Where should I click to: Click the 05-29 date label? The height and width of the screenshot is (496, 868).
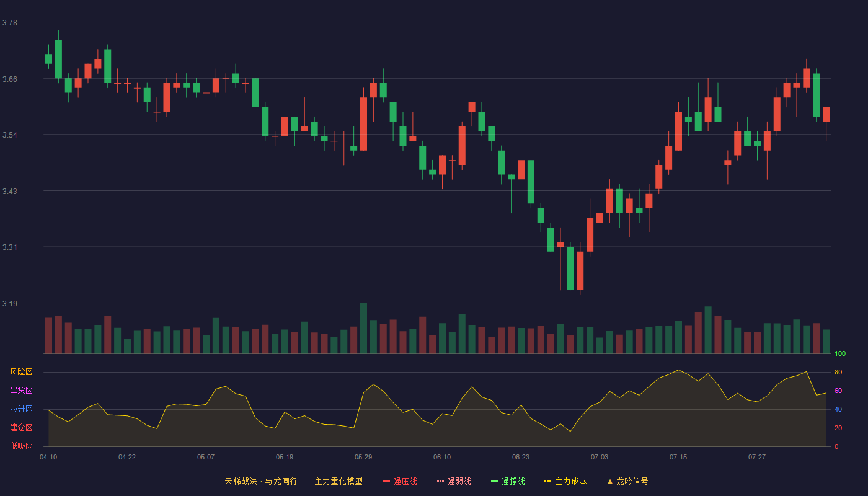(363, 457)
